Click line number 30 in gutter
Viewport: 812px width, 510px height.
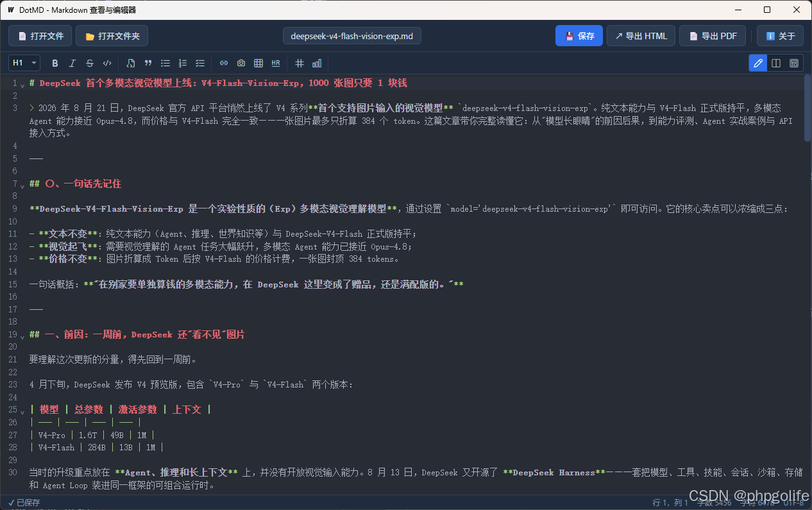point(12,472)
